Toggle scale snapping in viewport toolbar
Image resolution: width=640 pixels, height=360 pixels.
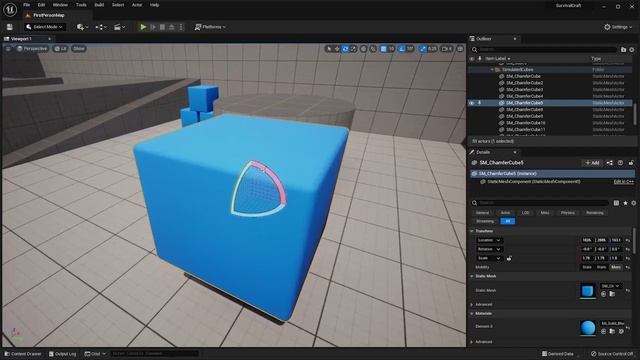coord(423,49)
